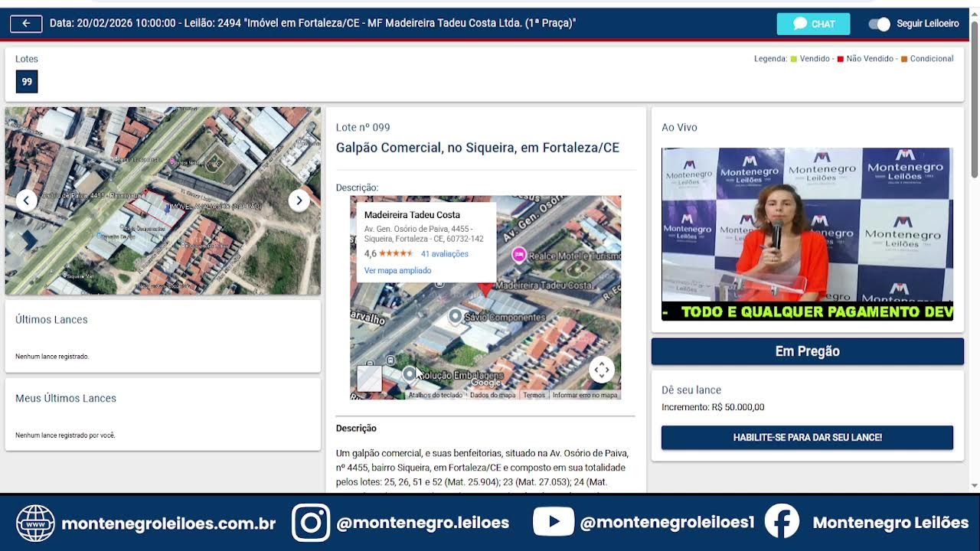
Task: Click the red Madeireira Tadeu Costa map pin
Action: pyautogui.click(x=485, y=289)
